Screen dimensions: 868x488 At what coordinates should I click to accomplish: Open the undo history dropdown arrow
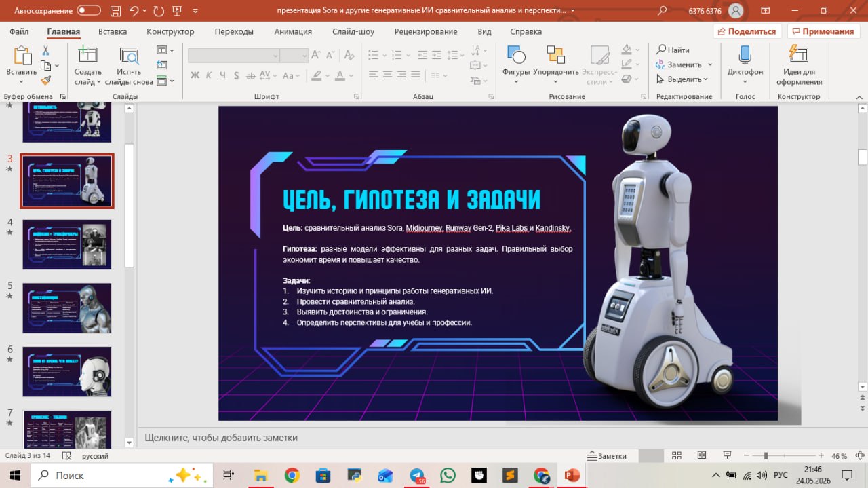click(x=146, y=11)
